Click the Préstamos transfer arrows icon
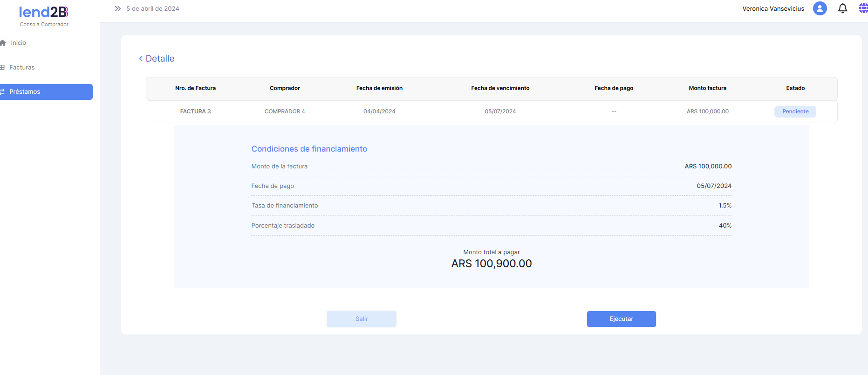This screenshot has width=868, height=375. (x=2, y=92)
